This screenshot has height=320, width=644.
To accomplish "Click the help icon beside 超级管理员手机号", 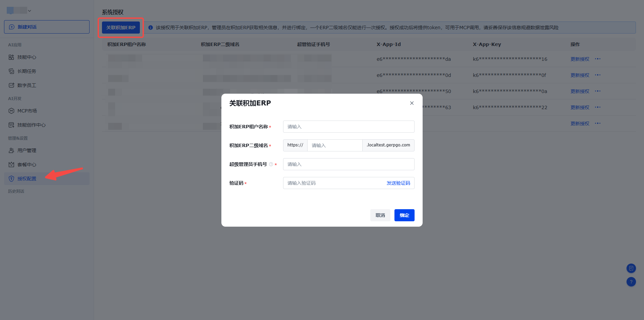I will tap(271, 164).
